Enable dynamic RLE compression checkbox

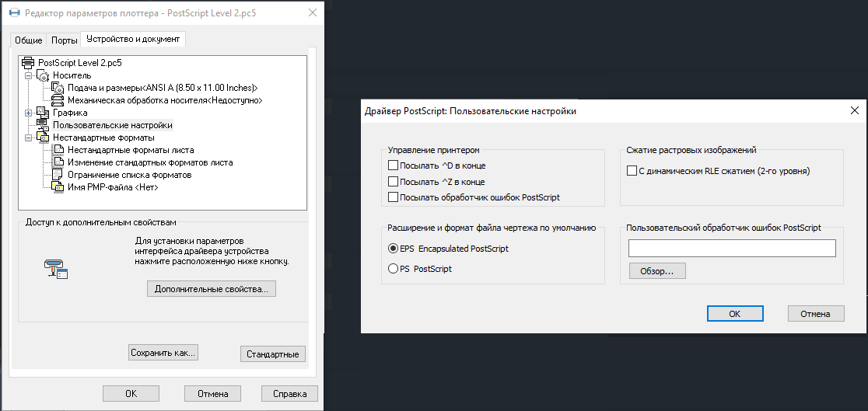pos(632,171)
